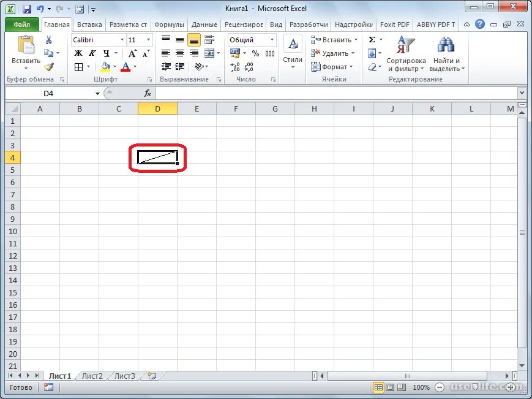
Task: Click the Save icon in quick access toolbar
Action: (26, 9)
